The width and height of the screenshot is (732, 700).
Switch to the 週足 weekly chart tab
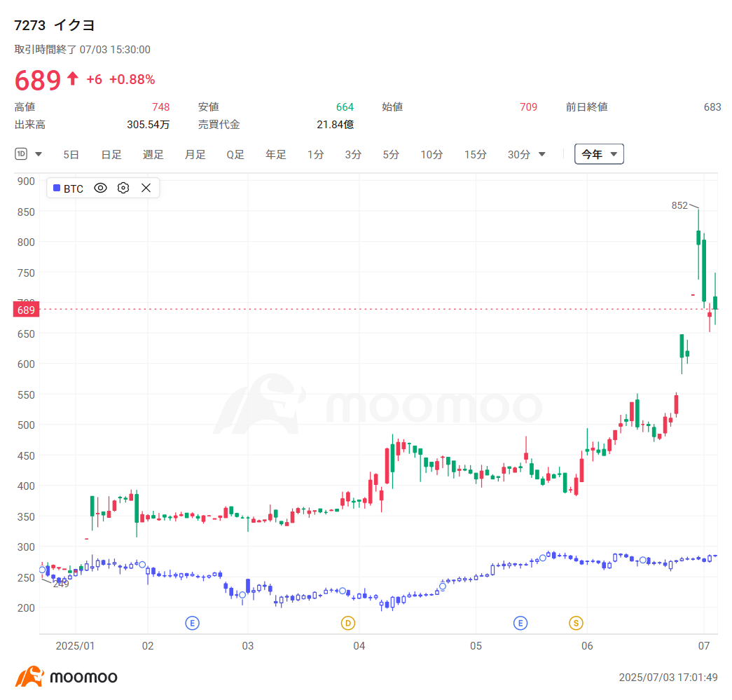(153, 154)
